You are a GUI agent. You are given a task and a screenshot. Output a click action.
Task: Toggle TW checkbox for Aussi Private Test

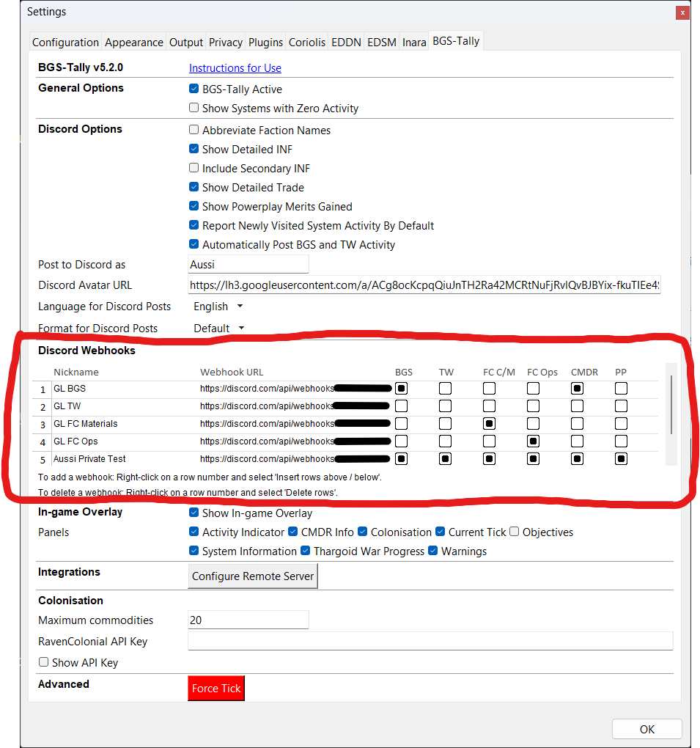click(446, 459)
